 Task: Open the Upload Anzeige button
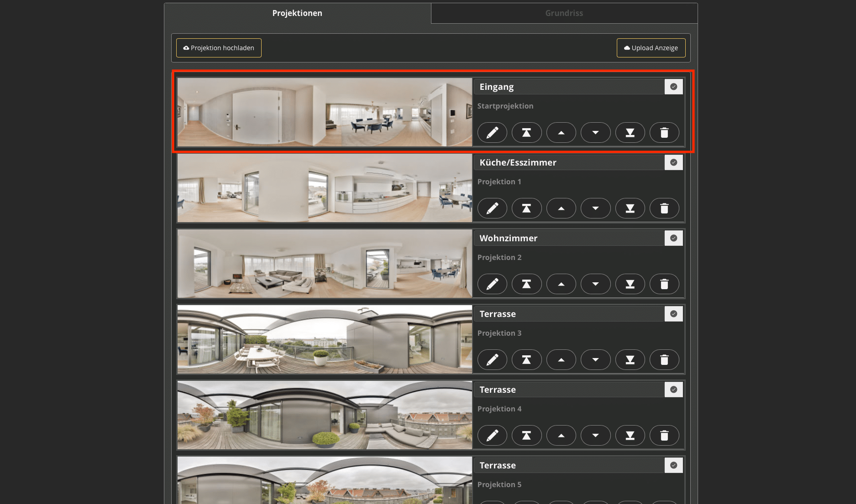(x=651, y=48)
